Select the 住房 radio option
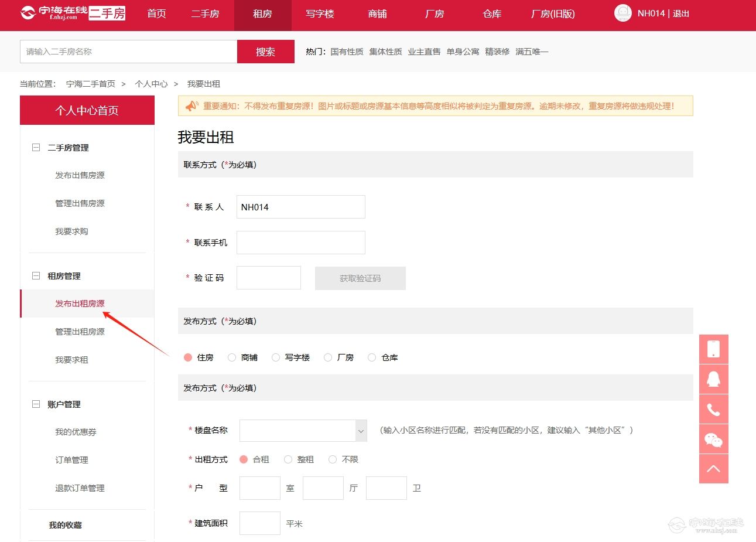The image size is (756, 542). pos(188,357)
